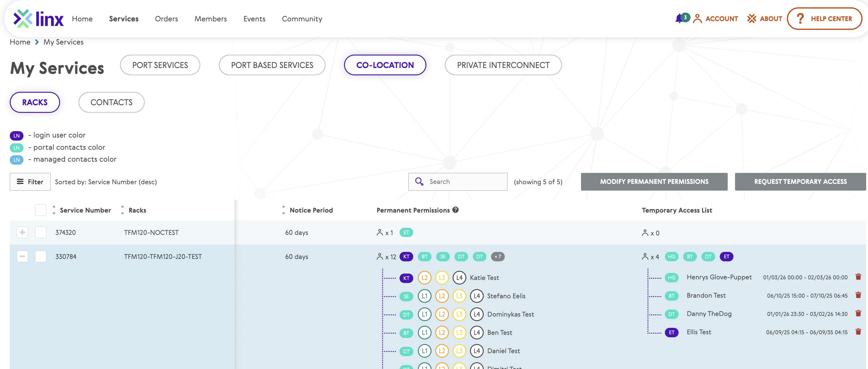The image size is (868, 369).
Task: Delete Brandon Test temporary access entry
Action: [x=858, y=295]
